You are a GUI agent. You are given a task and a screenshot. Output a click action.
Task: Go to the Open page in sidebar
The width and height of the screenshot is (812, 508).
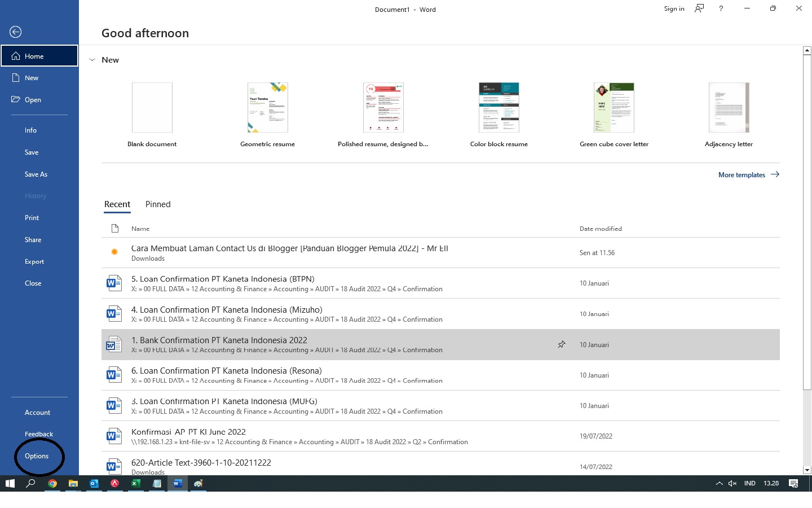tap(39, 100)
